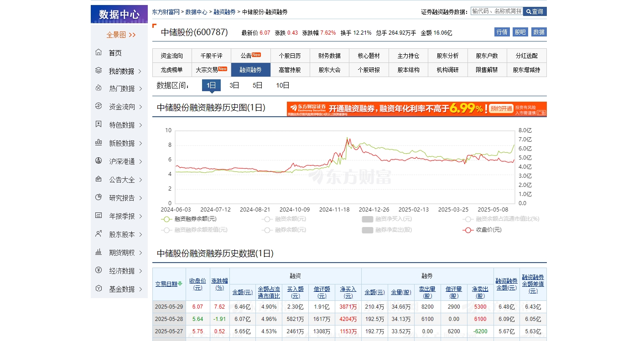Image resolution: width=644 pixels, height=341 pixels.
Task: Open the 千股千评 tab
Action: 211,56
